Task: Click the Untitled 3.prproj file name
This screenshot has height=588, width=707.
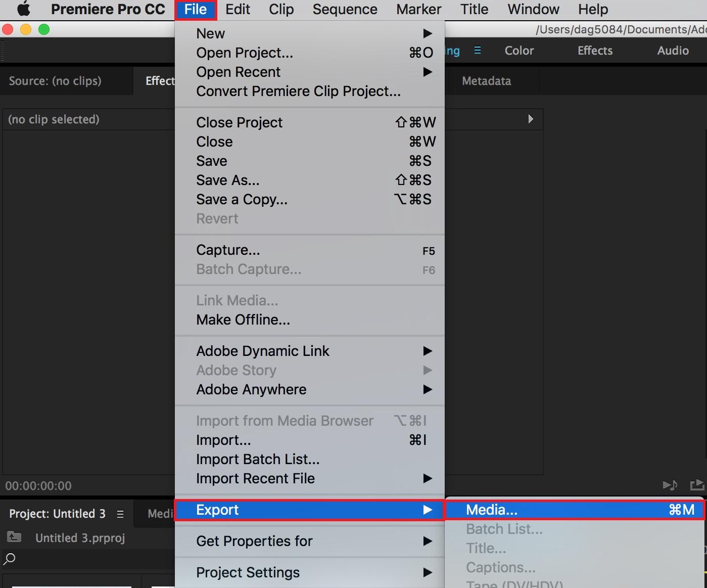Action: tap(80, 538)
